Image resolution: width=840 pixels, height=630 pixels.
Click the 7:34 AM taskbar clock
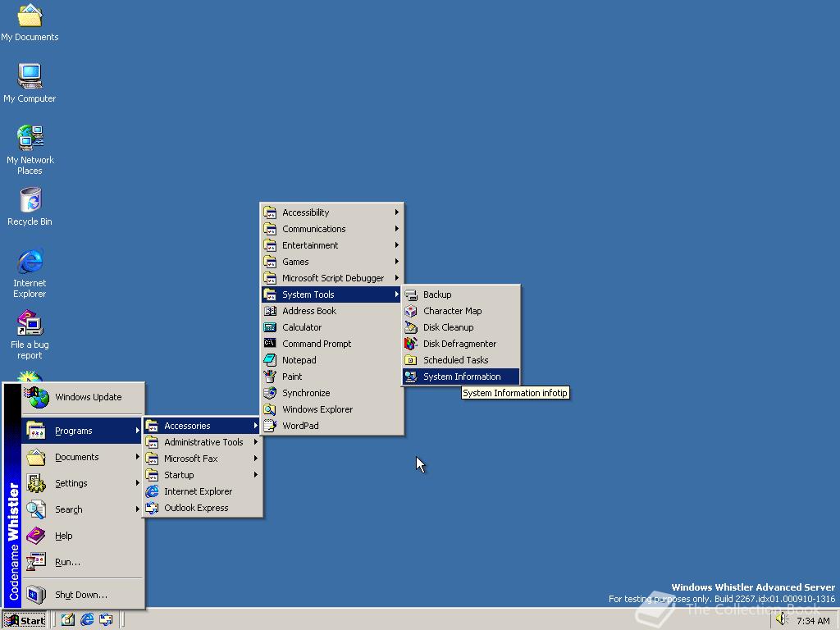pos(813,621)
